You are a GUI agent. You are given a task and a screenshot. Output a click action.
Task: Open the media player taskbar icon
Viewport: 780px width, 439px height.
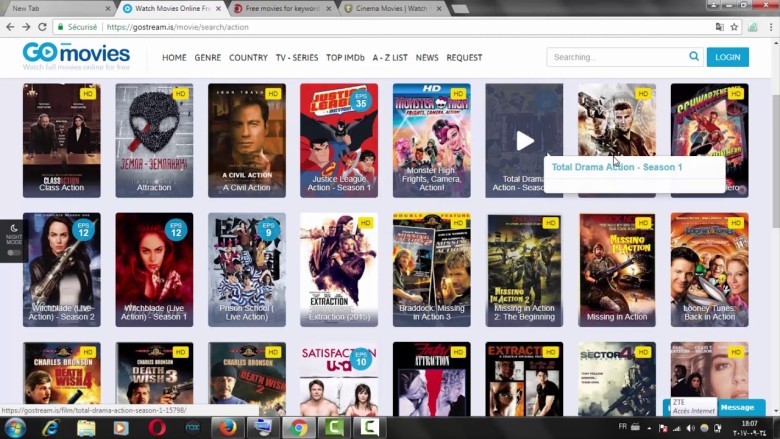121,428
